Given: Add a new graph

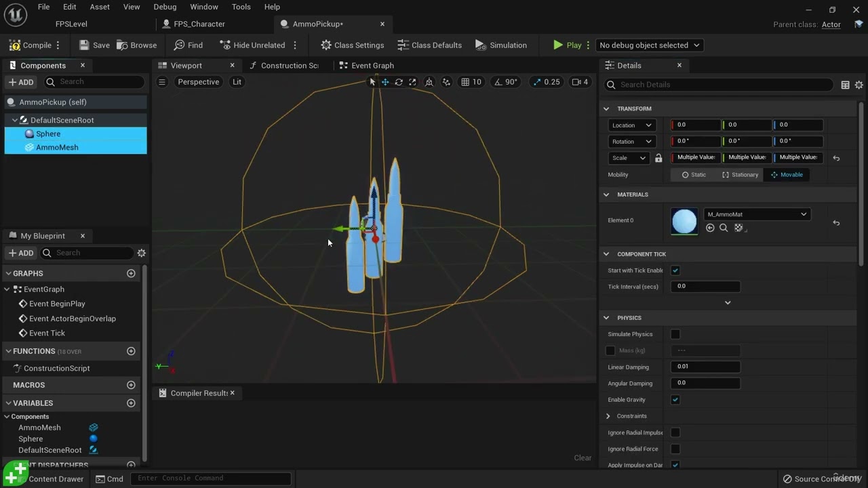Looking at the screenshot, I should [x=131, y=273].
